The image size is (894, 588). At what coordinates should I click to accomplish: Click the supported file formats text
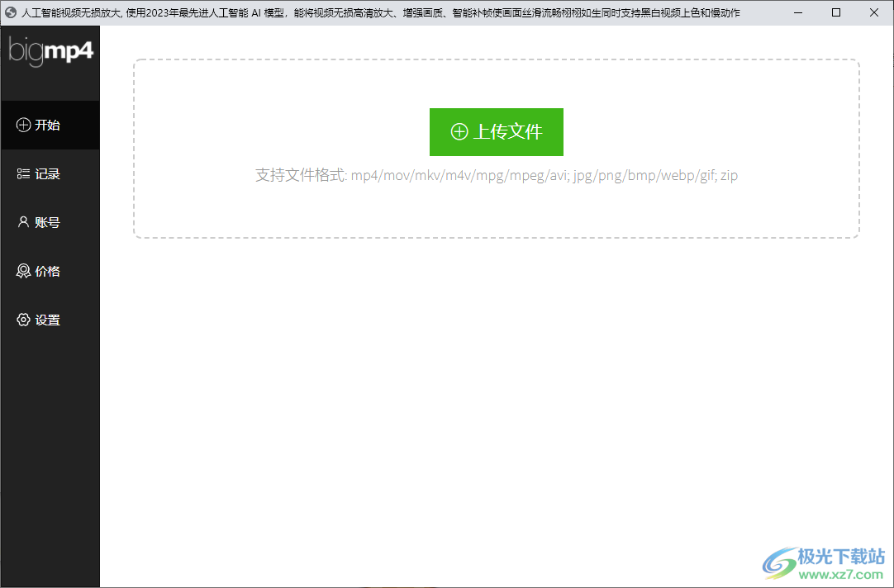click(x=496, y=175)
